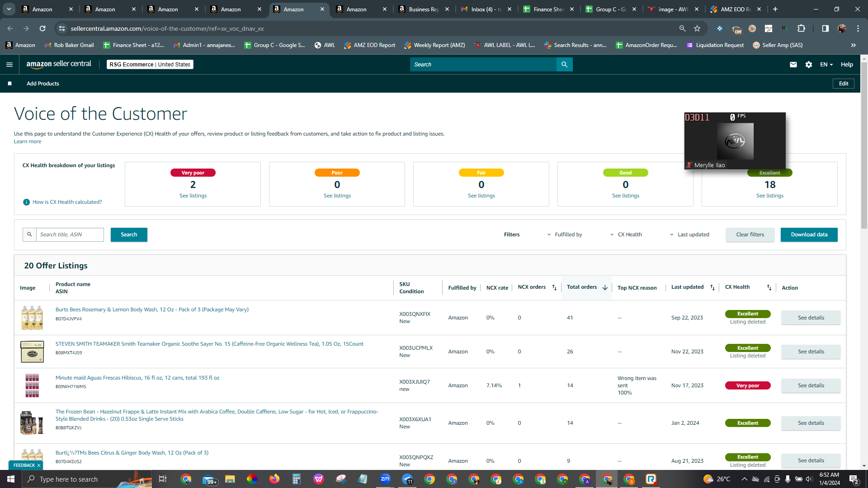This screenshot has height=488, width=868.
Task: Switch to the AMZ EOD Report tab
Action: [736, 9]
